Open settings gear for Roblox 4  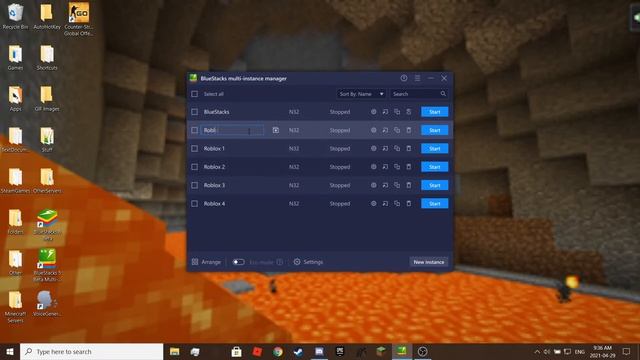pyautogui.click(x=373, y=204)
